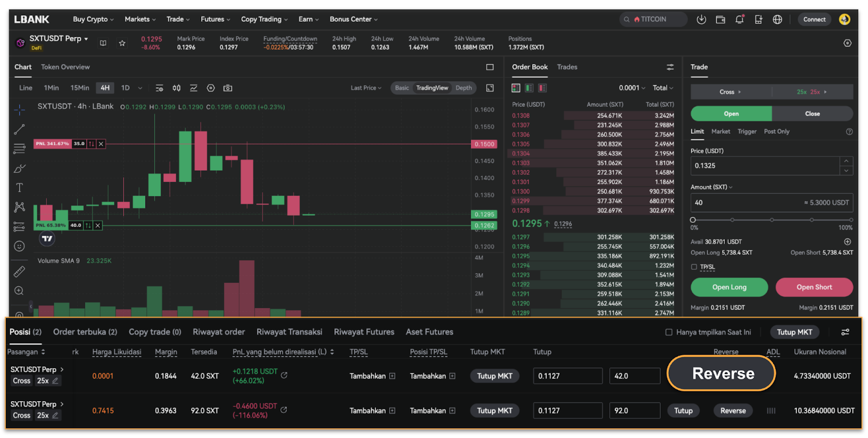Click Open Long button

729,287
